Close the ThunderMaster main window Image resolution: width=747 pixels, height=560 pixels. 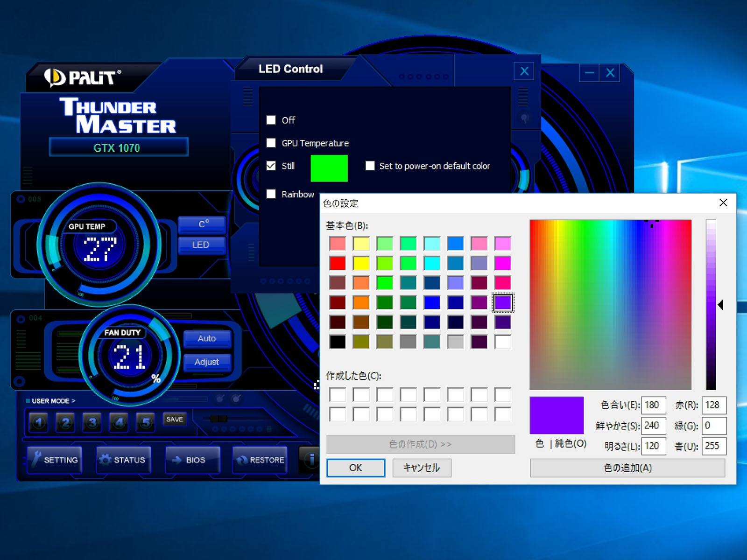tap(610, 73)
